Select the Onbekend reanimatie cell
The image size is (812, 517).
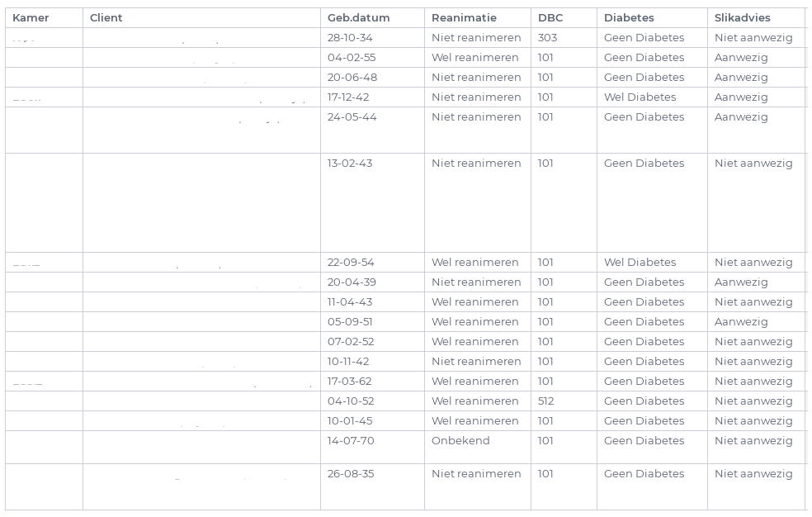pyautogui.click(x=460, y=441)
